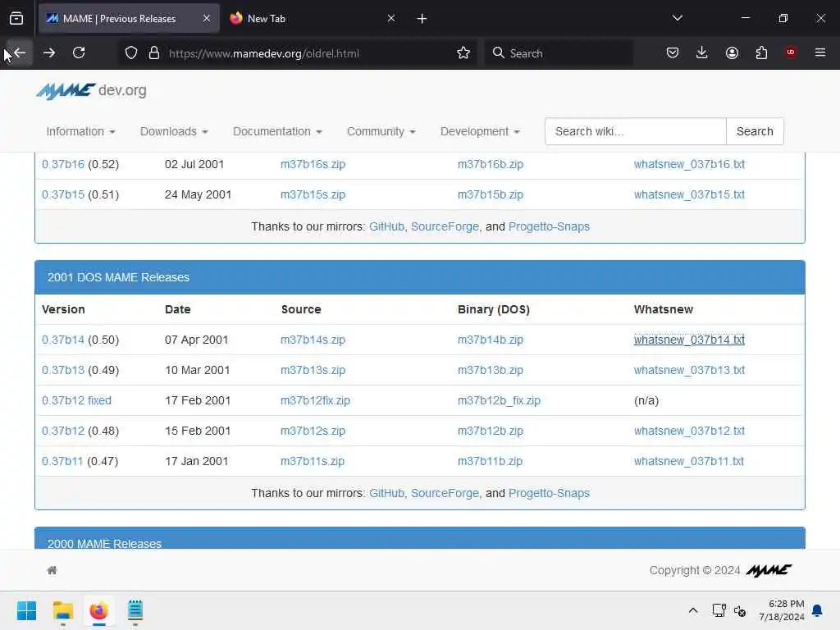The width and height of the screenshot is (840, 630).
Task: Download m37b11b.zip binary
Action: pos(490,461)
